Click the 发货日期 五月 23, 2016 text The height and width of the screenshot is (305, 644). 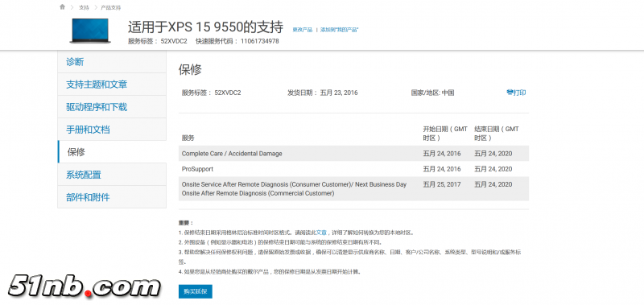pyautogui.click(x=323, y=93)
